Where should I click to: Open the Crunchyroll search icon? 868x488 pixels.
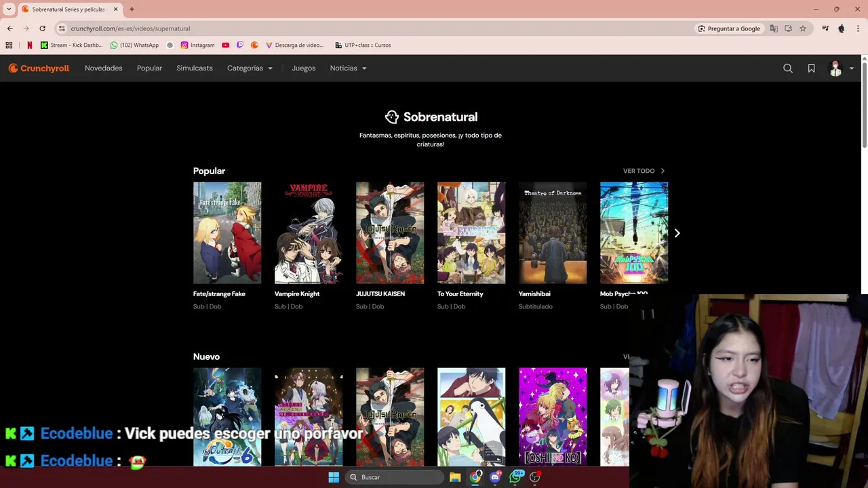tap(788, 68)
